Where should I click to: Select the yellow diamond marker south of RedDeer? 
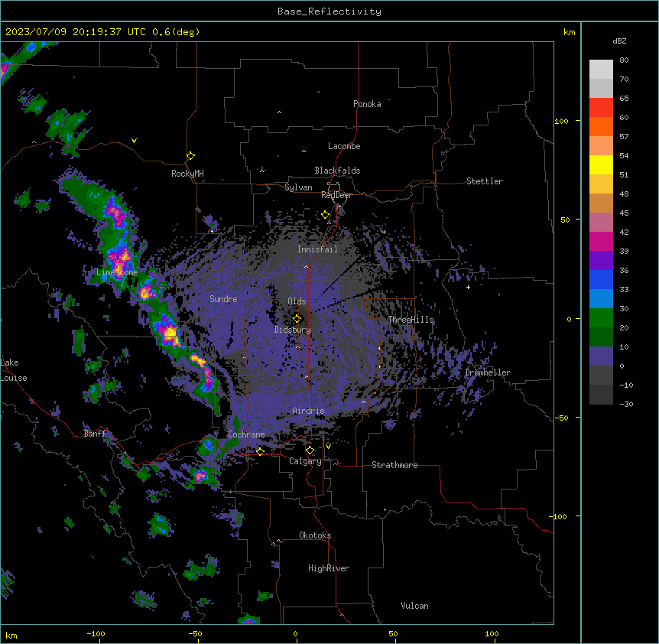pos(326,215)
